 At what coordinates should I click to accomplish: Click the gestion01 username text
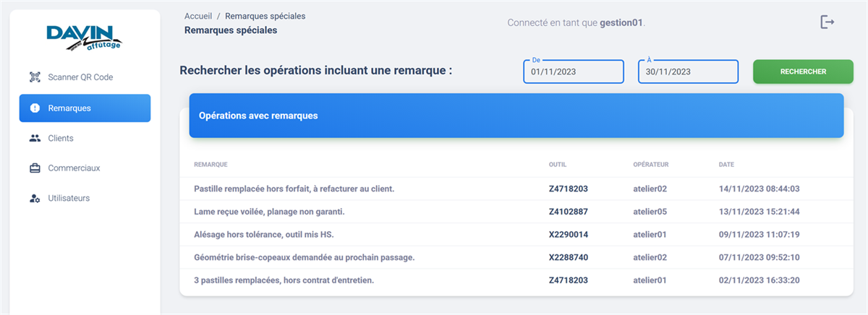621,22
